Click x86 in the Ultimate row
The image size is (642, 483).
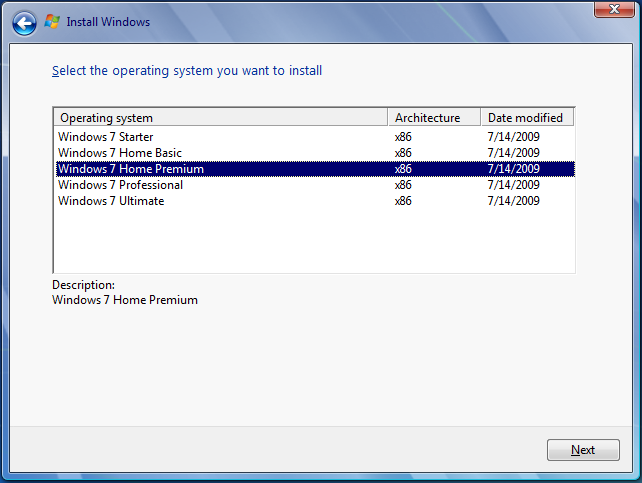pyautogui.click(x=403, y=201)
